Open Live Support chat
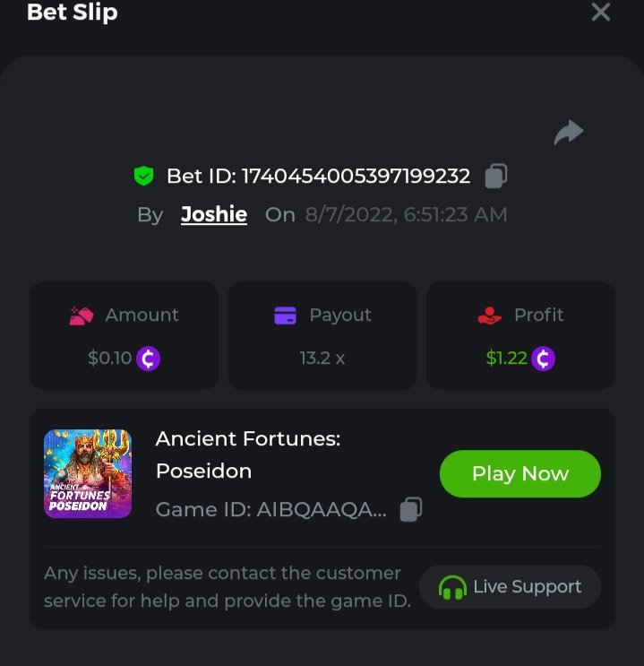 (510, 587)
